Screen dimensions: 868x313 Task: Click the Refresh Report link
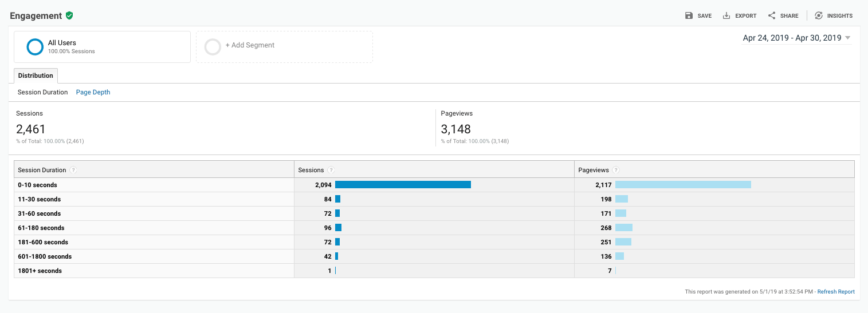coord(835,292)
